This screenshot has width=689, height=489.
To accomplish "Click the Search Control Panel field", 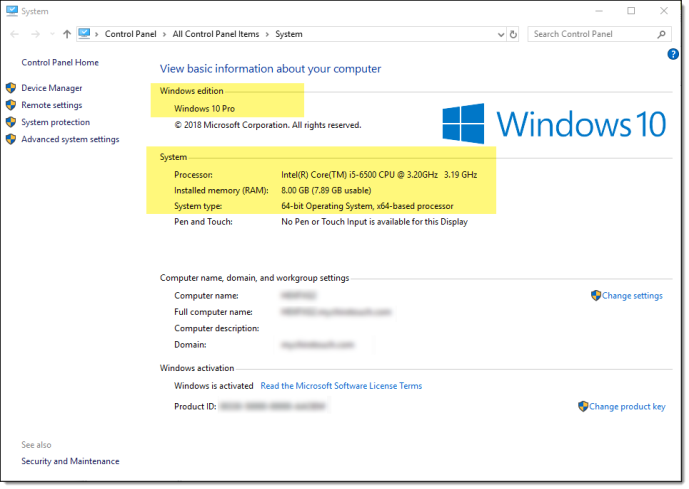I will [x=590, y=34].
